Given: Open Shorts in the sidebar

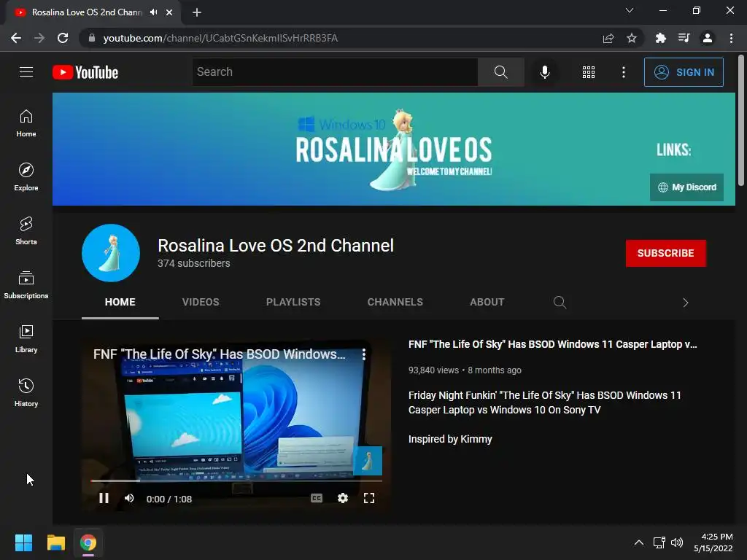Looking at the screenshot, I should click(26, 231).
